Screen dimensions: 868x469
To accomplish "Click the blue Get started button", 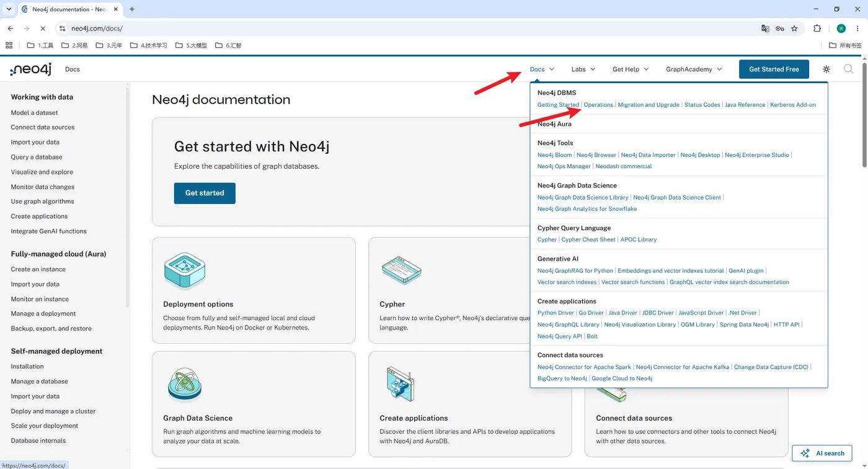I will [205, 193].
